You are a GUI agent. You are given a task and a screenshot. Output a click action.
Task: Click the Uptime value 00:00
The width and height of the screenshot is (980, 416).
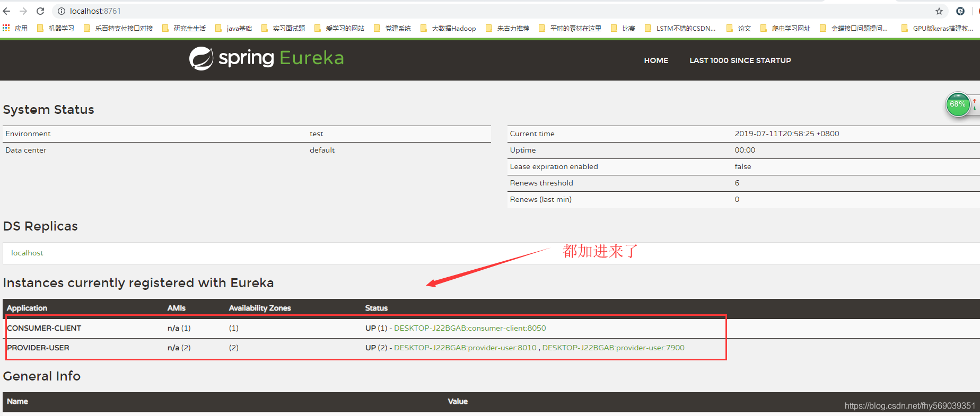pos(745,150)
